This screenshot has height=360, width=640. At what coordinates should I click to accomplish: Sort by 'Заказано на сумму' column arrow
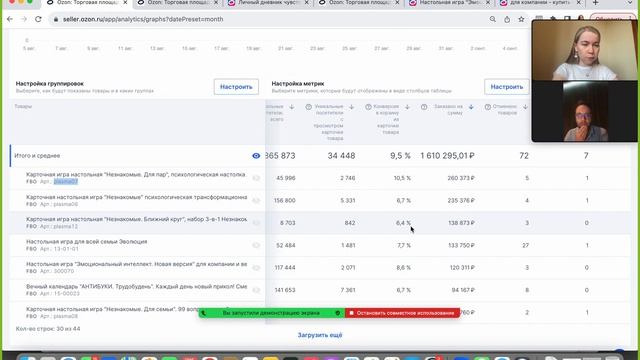(471, 107)
